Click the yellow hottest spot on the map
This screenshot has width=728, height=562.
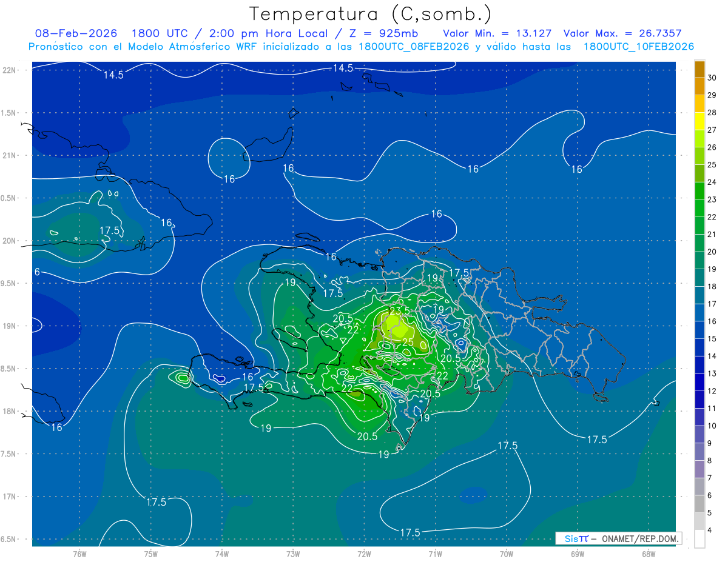click(400, 330)
